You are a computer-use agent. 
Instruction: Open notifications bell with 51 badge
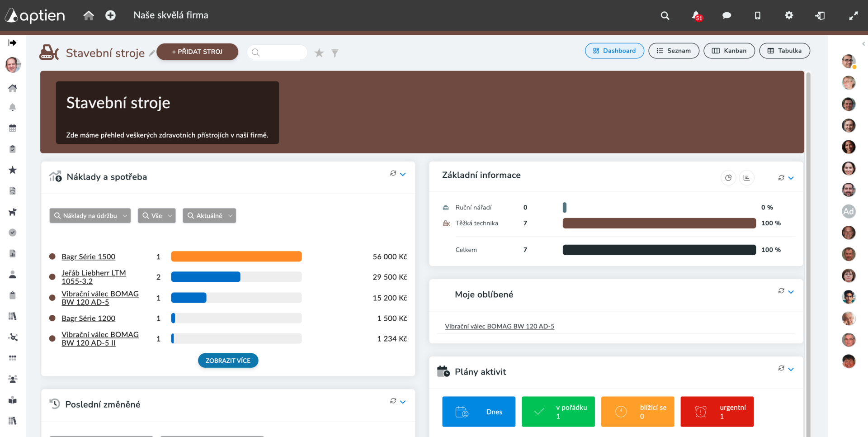click(697, 15)
